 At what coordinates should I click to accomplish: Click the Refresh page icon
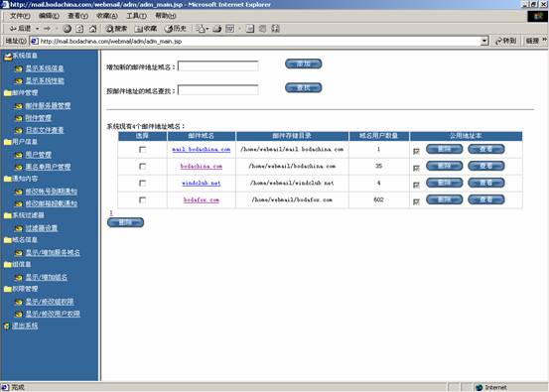pyautogui.click(x=79, y=29)
